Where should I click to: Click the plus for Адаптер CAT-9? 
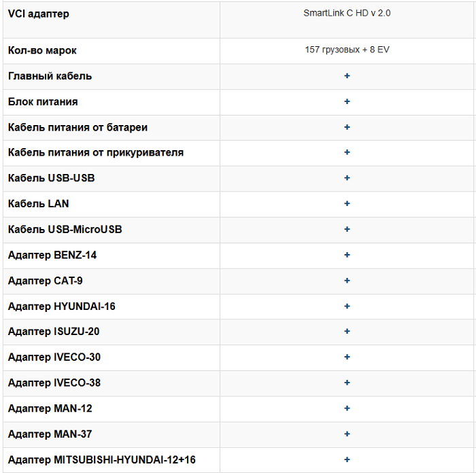coord(347,280)
